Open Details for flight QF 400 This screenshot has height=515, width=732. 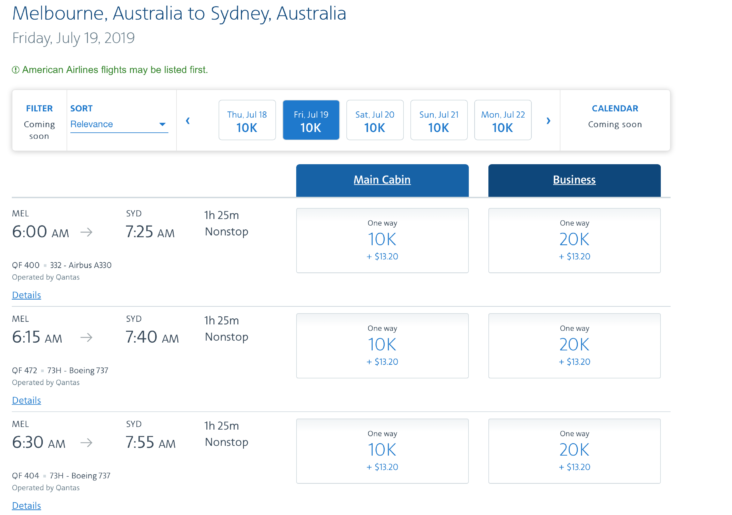click(x=27, y=295)
